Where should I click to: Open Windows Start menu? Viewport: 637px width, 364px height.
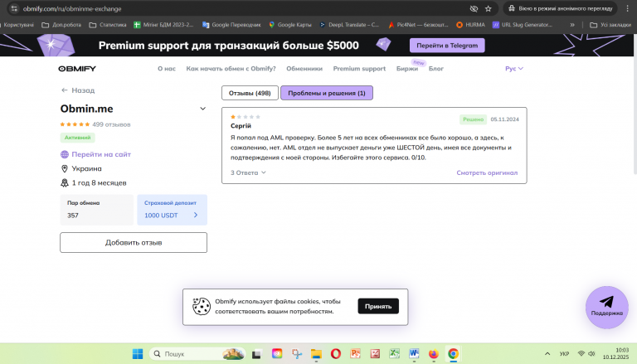tap(138, 354)
